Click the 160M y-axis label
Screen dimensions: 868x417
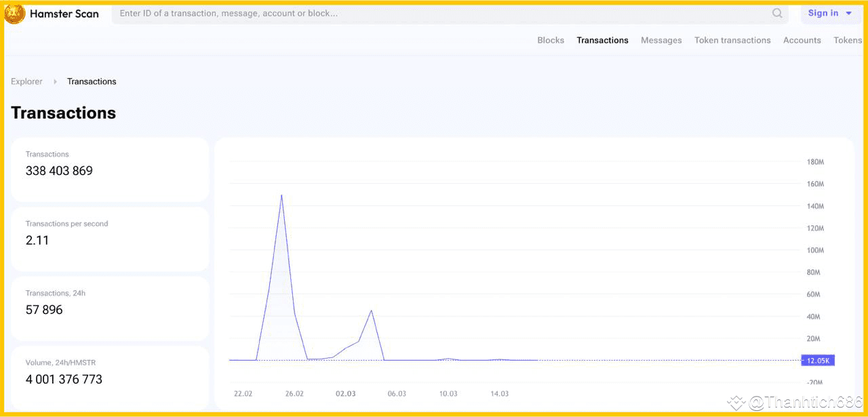815,184
